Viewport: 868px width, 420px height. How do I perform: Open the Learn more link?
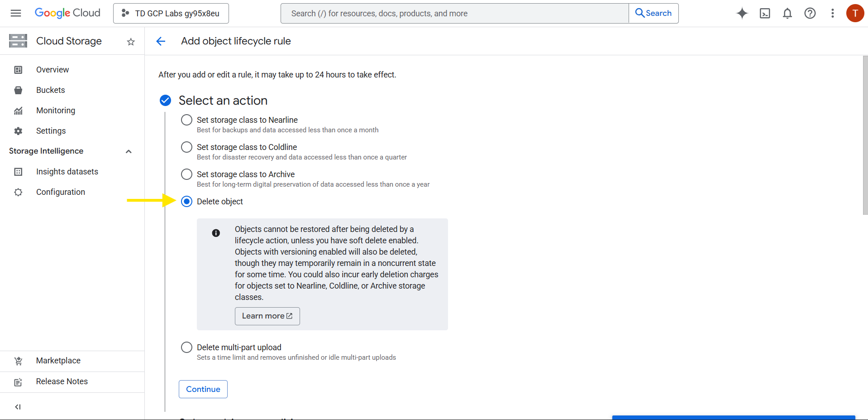click(267, 316)
